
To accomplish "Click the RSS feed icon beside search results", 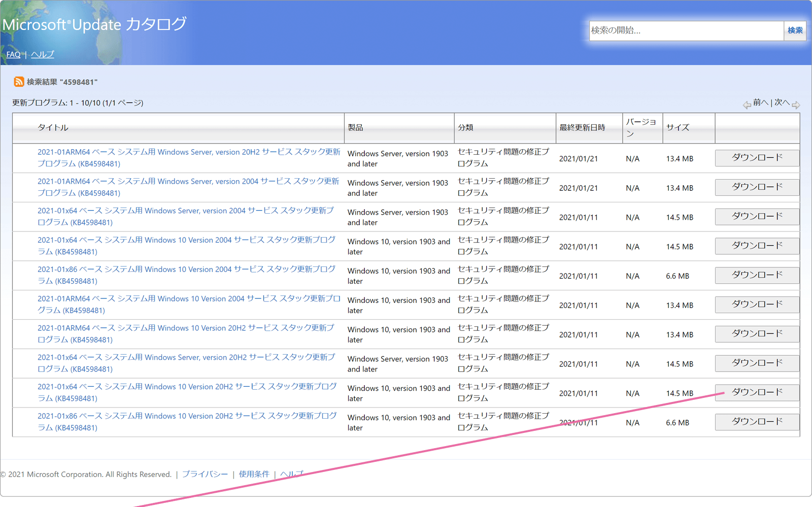I will click(19, 82).
